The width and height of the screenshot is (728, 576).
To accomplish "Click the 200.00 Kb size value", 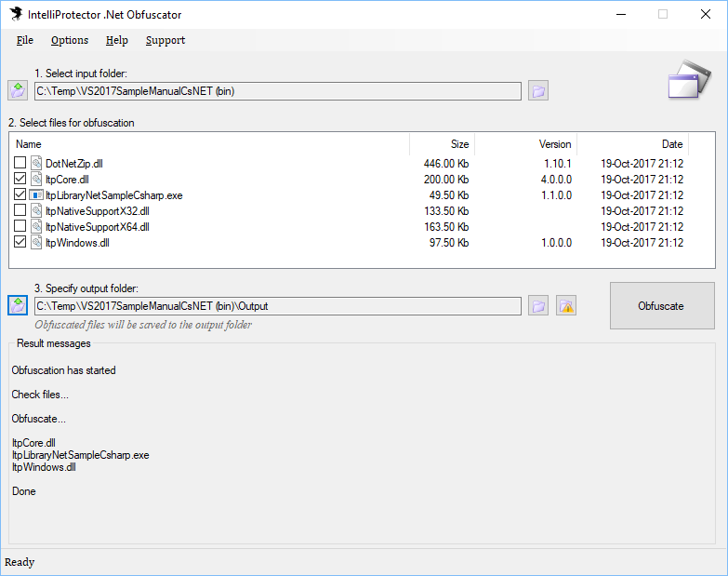I will (x=446, y=180).
